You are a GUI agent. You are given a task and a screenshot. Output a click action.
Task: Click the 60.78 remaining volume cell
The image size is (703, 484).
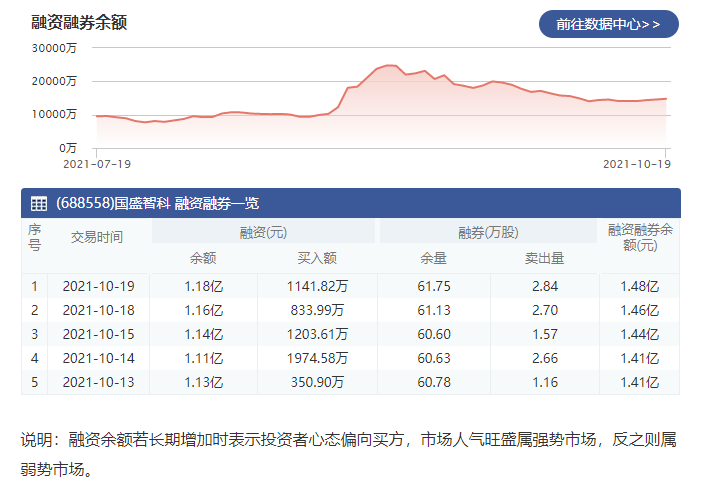434,382
